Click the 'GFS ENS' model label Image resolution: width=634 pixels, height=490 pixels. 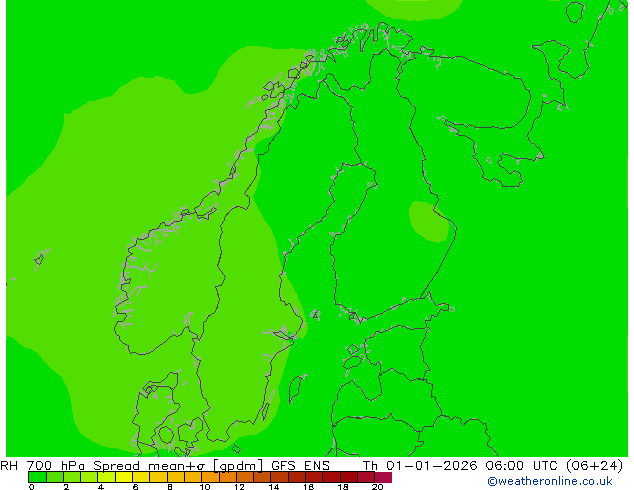click(300, 465)
